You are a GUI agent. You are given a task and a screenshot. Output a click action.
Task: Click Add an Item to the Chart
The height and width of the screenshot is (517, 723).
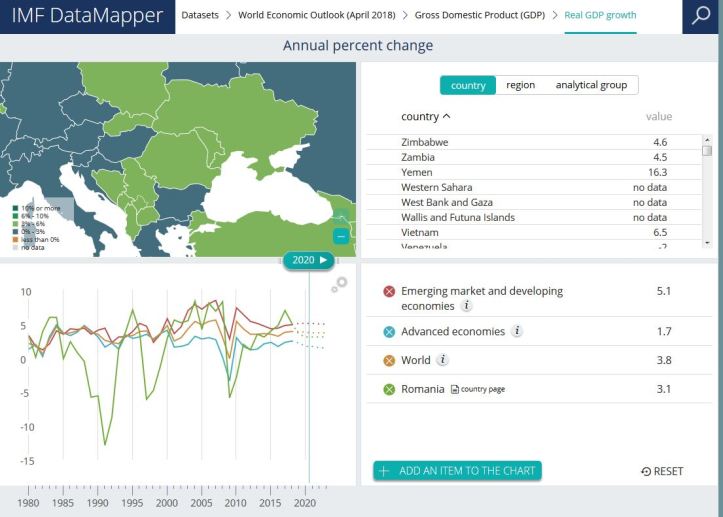point(457,471)
